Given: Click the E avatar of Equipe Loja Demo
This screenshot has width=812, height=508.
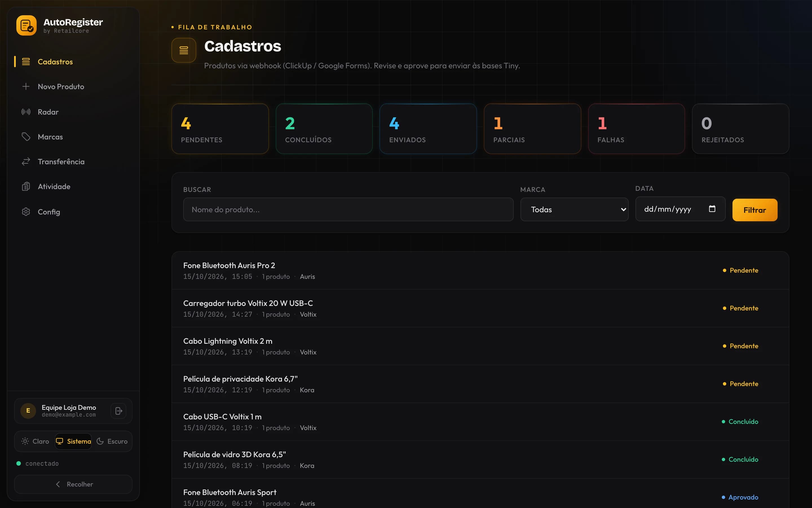Looking at the screenshot, I should (28, 411).
